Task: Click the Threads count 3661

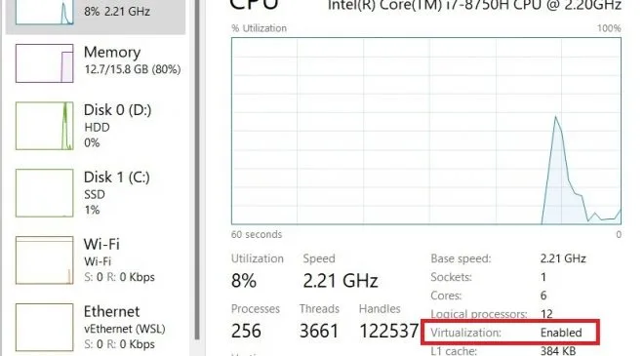Action: [319, 331]
